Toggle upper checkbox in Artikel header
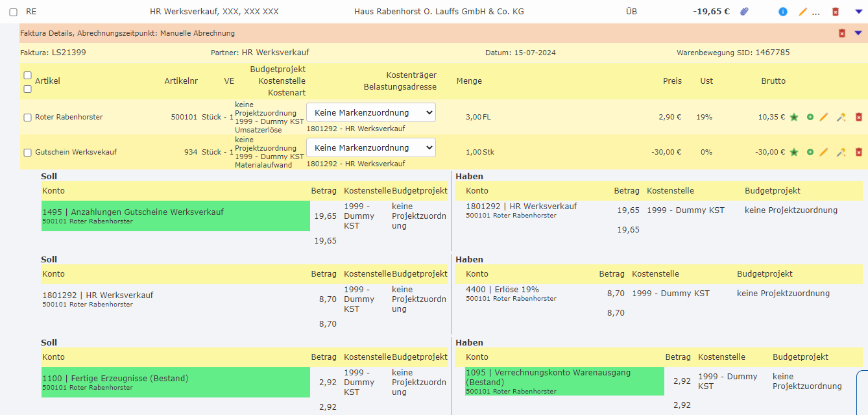This screenshot has height=415, width=868. [x=27, y=75]
